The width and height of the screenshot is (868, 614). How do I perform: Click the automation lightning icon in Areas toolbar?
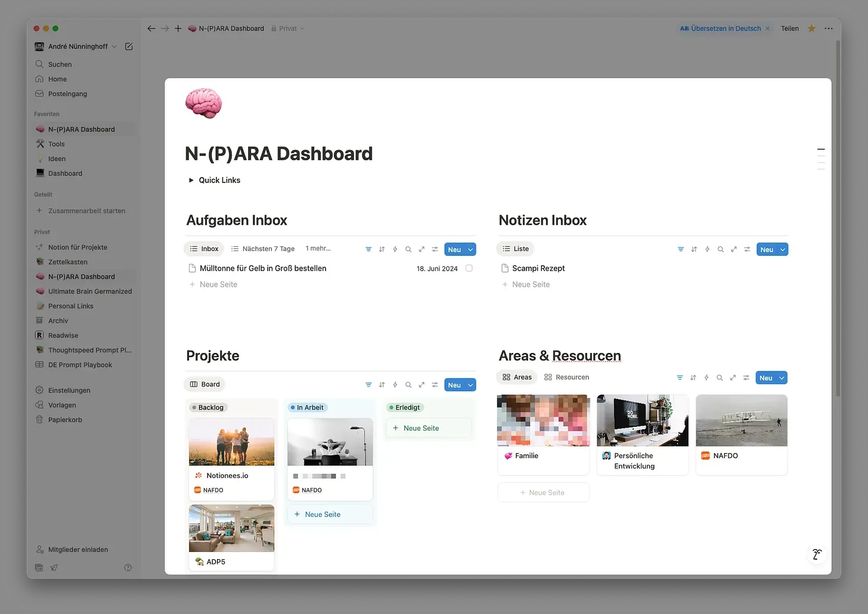point(706,377)
